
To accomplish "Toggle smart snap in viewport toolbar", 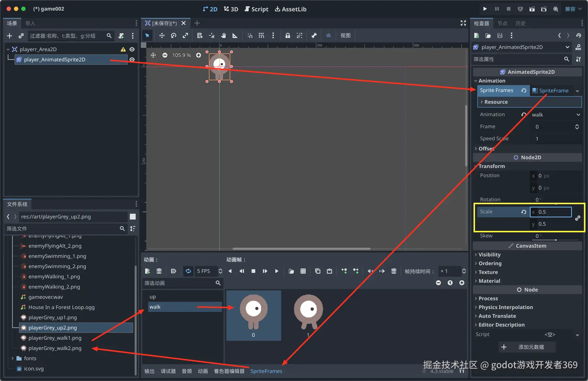I will point(250,35).
